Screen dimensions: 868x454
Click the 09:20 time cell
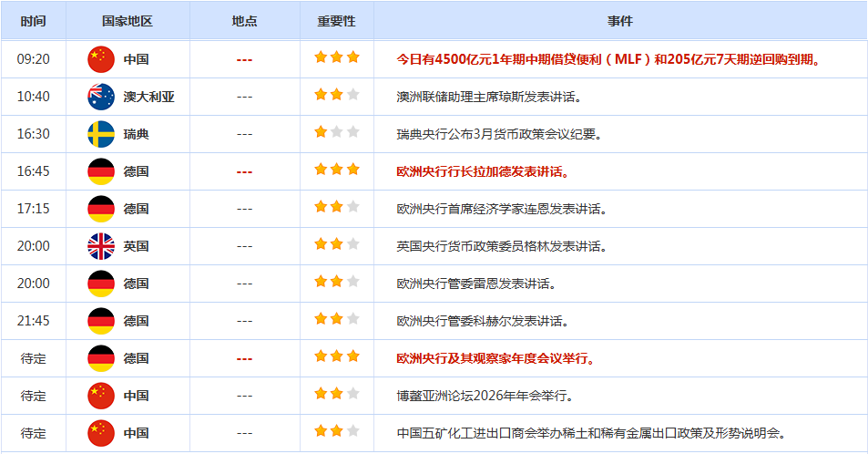[33, 59]
